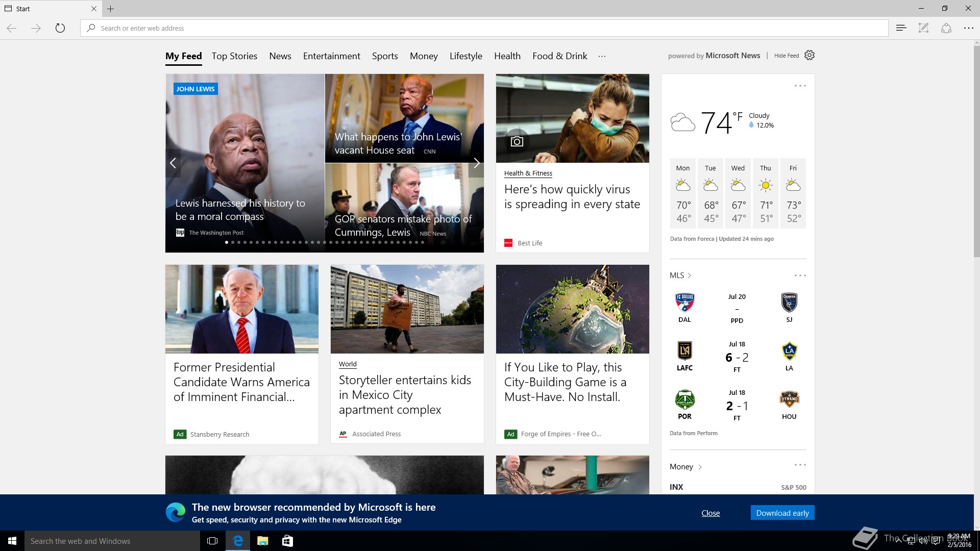Screen dimensions: 980x551
Task: Open the Entertainment tab
Action: click(x=331, y=56)
